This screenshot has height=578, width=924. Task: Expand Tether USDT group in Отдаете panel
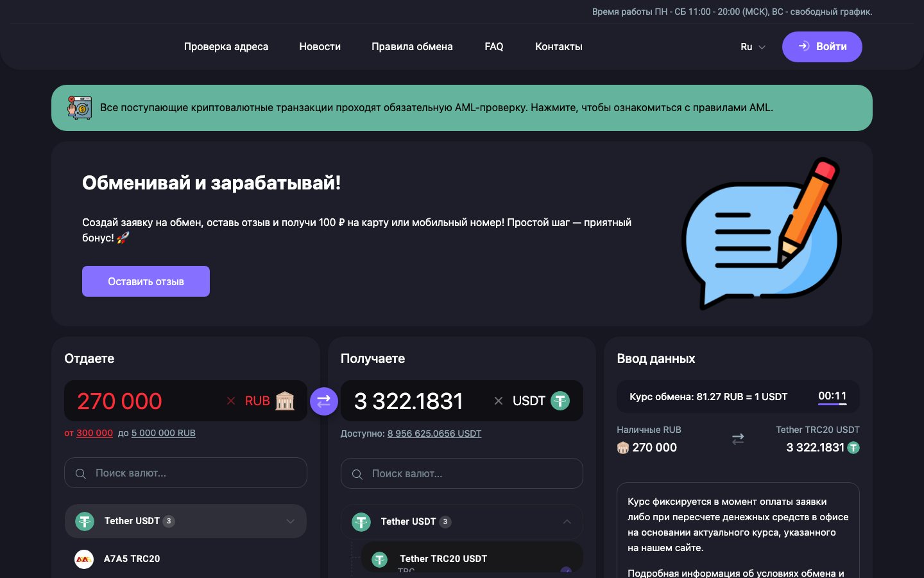(185, 521)
